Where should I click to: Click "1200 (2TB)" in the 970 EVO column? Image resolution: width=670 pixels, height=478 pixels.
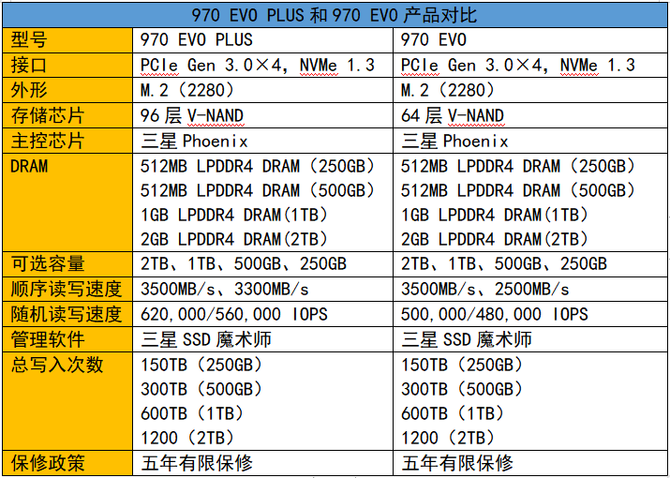click(x=449, y=438)
